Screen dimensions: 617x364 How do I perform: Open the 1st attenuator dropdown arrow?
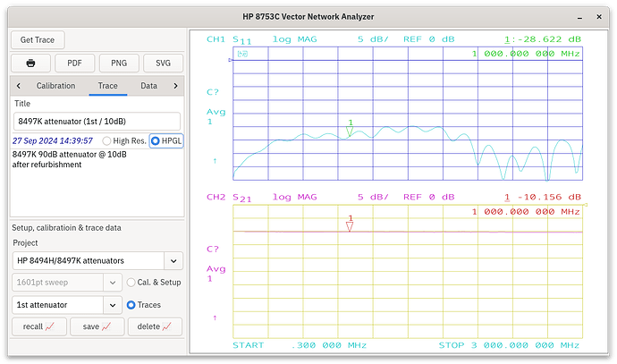click(x=113, y=305)
